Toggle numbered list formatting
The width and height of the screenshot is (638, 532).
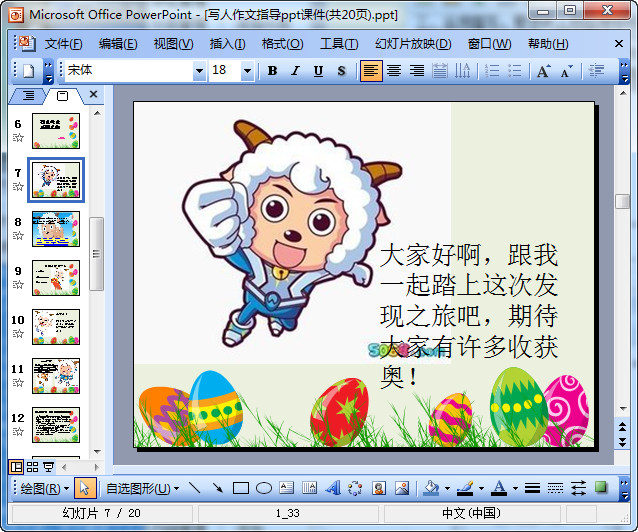(492, 71)
